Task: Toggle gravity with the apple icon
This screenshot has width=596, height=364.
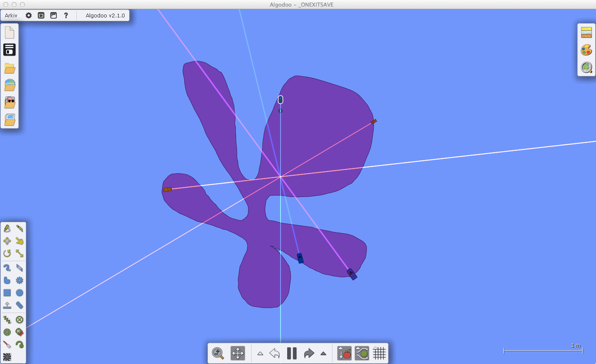Action: pos(344,353)
